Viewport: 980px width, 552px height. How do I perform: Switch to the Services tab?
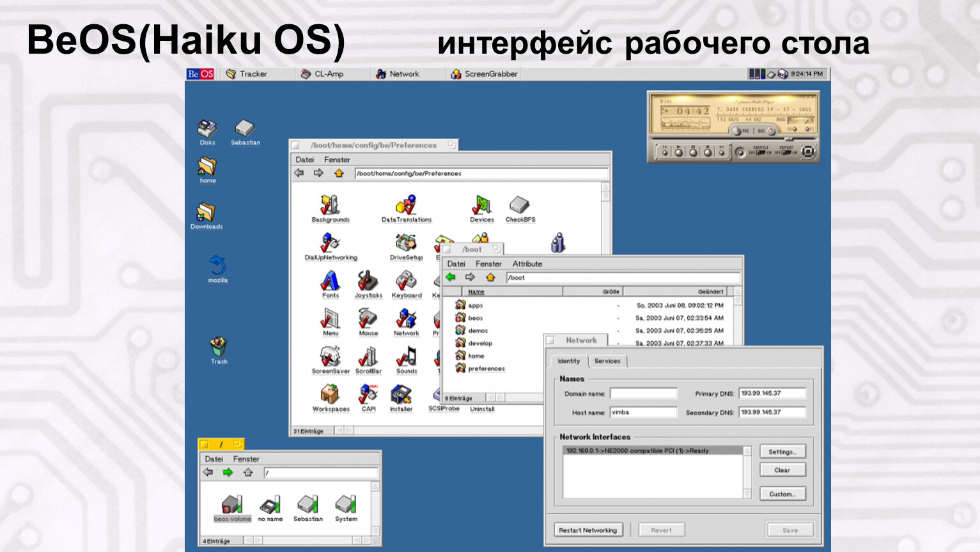click(x=607, y=361)
